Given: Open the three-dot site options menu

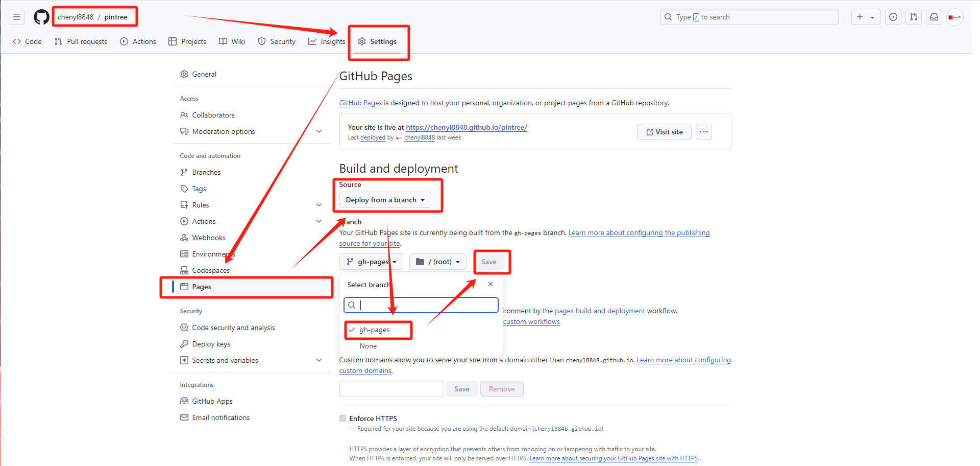Looking at the screenshot, I should (703, 132).
